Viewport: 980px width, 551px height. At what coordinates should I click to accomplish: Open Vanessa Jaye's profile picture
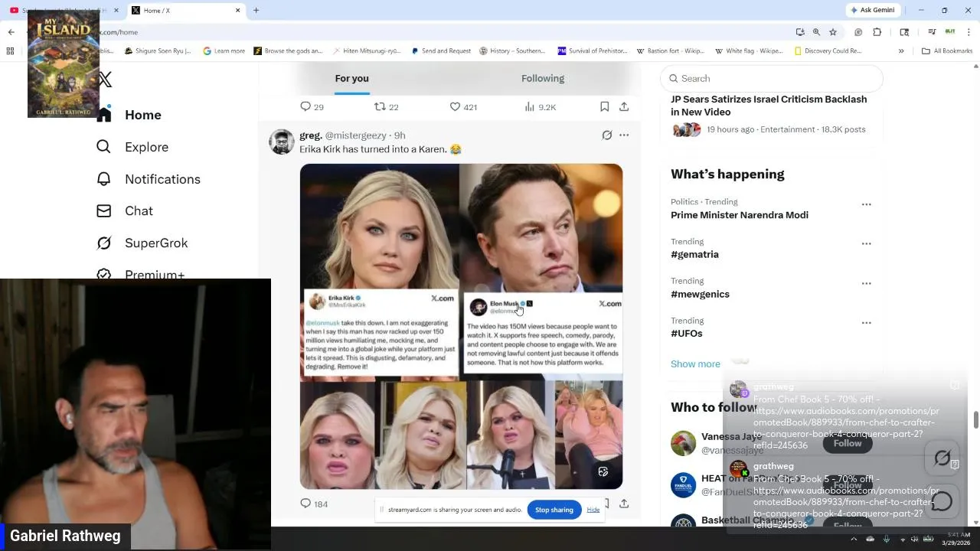[x=683, y=443]
